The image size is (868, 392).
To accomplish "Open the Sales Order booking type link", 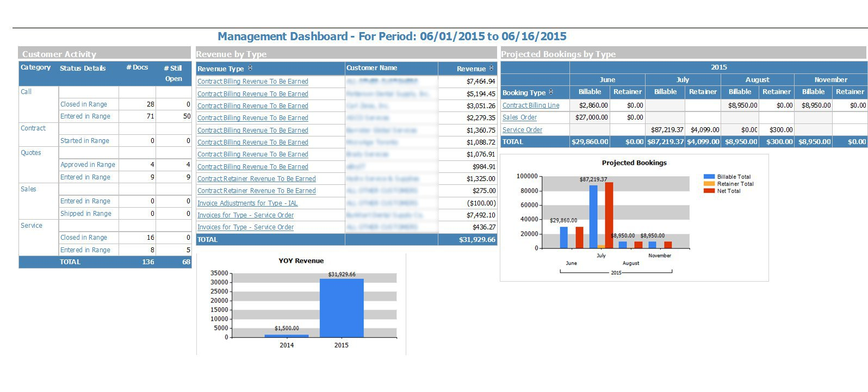I will coord(519,117).
